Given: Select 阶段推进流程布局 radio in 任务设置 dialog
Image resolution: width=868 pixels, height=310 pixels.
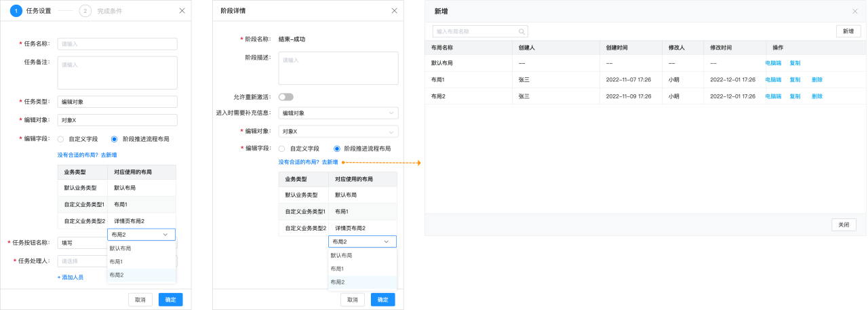Looking at the screenshot, I should tap(114, 139).
